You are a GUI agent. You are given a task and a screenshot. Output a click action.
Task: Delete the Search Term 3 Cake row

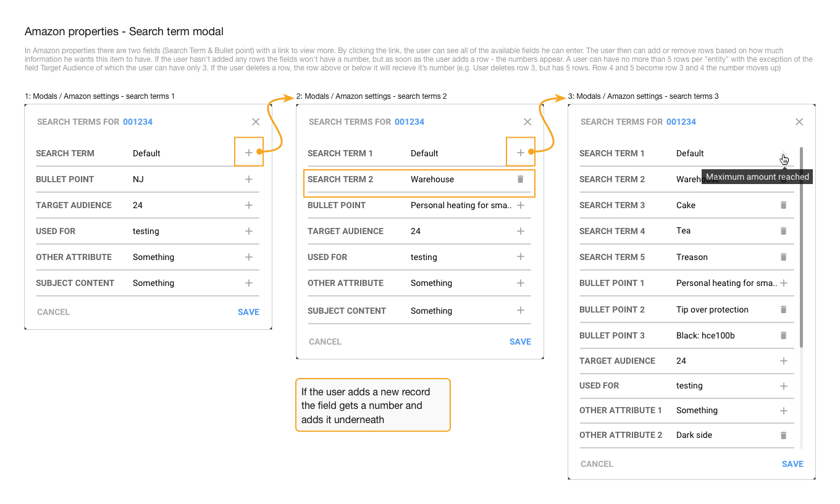pyautogui.click(x=784, y=205)
